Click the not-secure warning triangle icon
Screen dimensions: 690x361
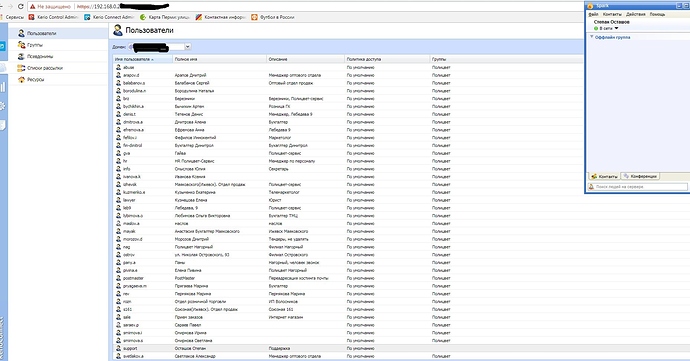[32, 7]
